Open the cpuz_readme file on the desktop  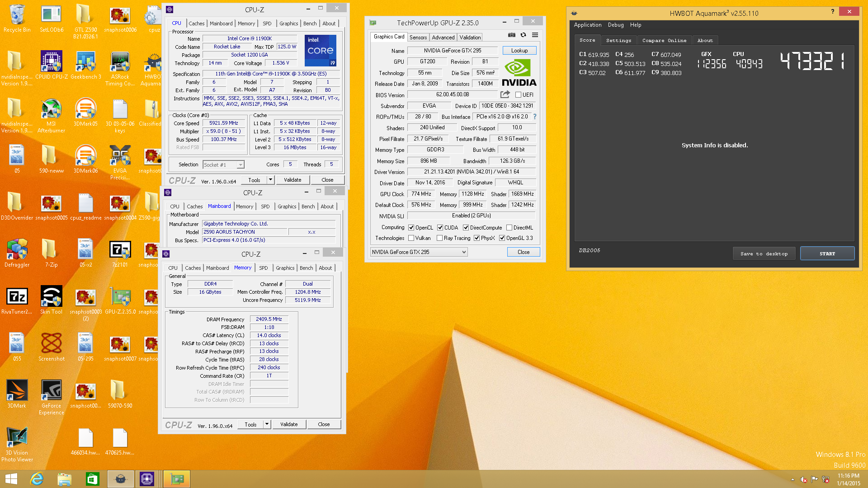(x=85, y=206)
